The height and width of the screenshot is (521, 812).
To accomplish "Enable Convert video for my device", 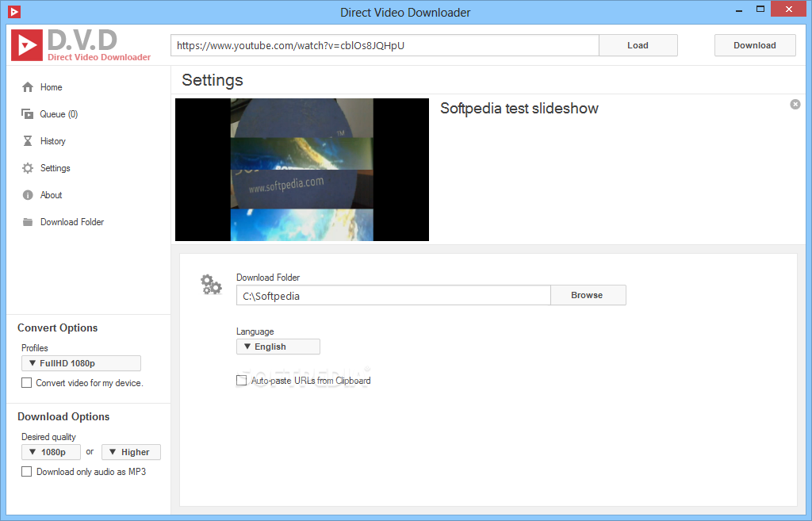I will [26, 383].
